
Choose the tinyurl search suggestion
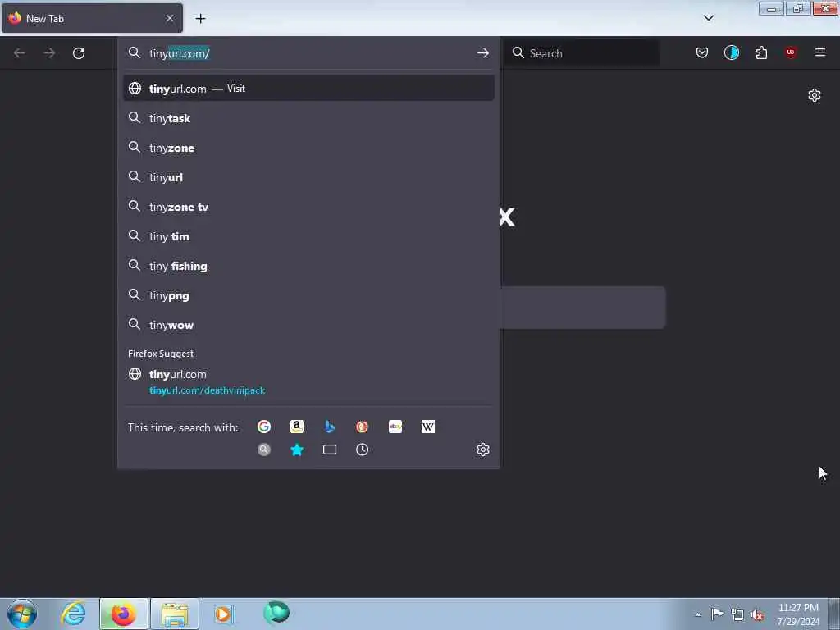click(308, 177)
